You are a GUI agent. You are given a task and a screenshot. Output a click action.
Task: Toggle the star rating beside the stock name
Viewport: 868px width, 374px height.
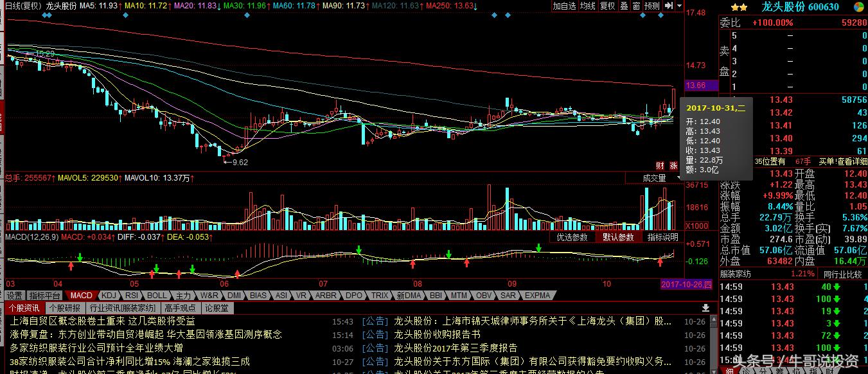(x=740, y=6)
